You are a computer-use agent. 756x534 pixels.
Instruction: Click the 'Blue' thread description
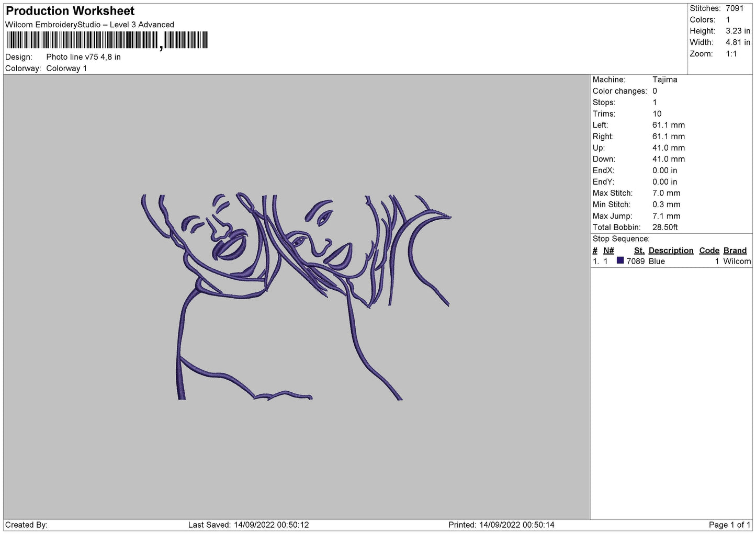tap(657, 262)
